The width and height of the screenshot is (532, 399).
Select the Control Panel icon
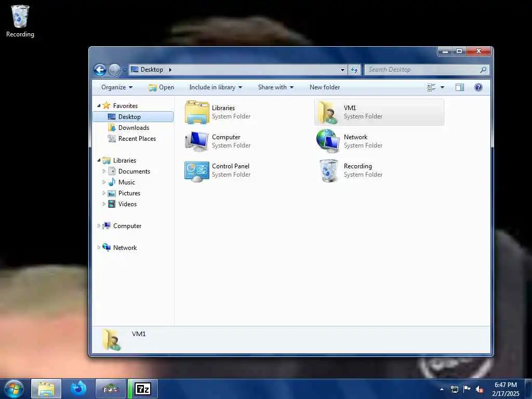click(197, 171)
